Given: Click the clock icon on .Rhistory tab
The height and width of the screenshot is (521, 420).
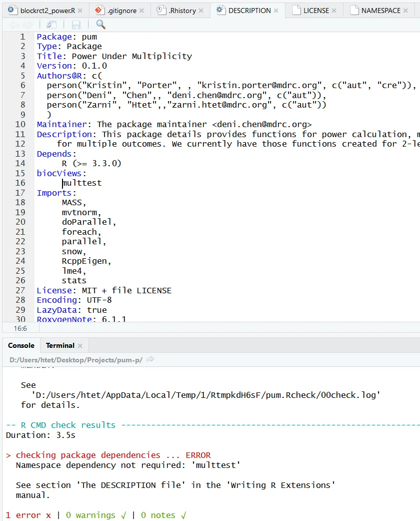Looking at the screenshot, I should (161, 10).
